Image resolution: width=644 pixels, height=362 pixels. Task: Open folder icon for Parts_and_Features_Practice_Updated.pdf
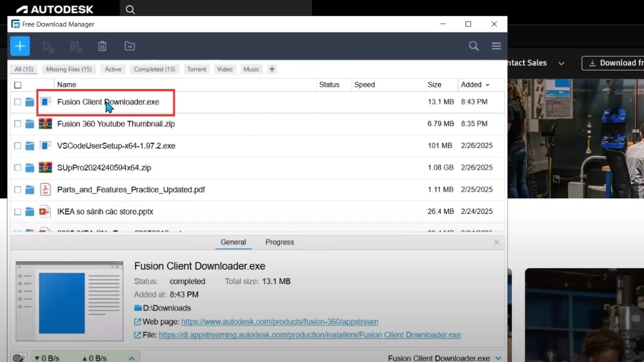(30, 190)
